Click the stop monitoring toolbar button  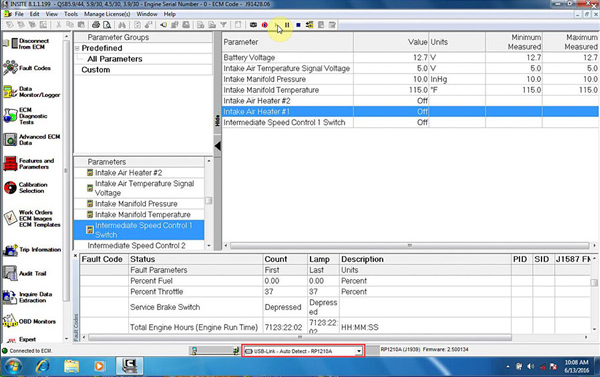pos(298,25)
